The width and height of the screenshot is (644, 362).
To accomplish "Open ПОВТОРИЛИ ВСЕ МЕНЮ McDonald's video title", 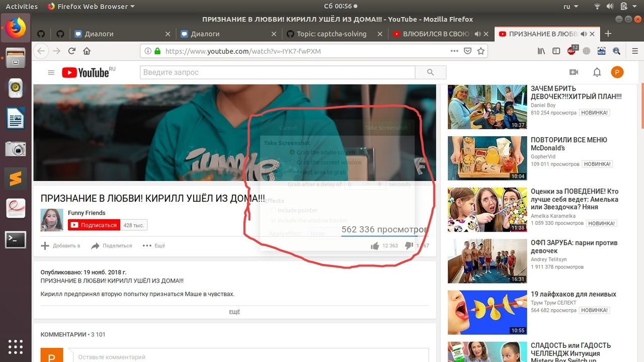I will pos(569,144).
